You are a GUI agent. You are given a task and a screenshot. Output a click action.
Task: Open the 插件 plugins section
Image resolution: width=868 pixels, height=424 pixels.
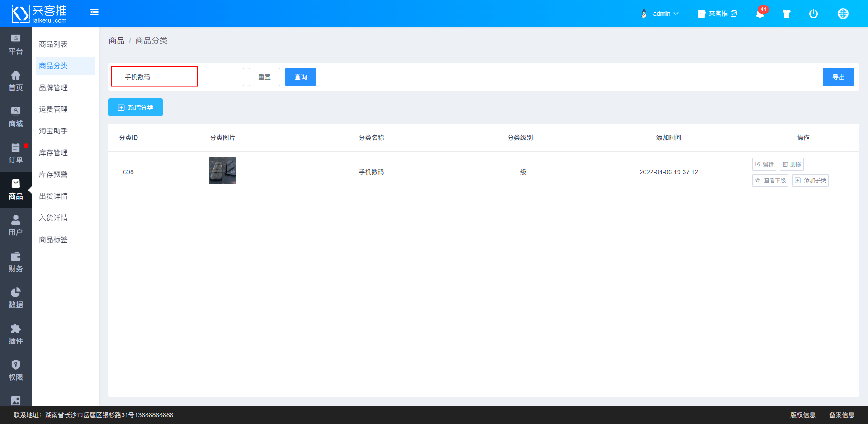pos(16,335)
